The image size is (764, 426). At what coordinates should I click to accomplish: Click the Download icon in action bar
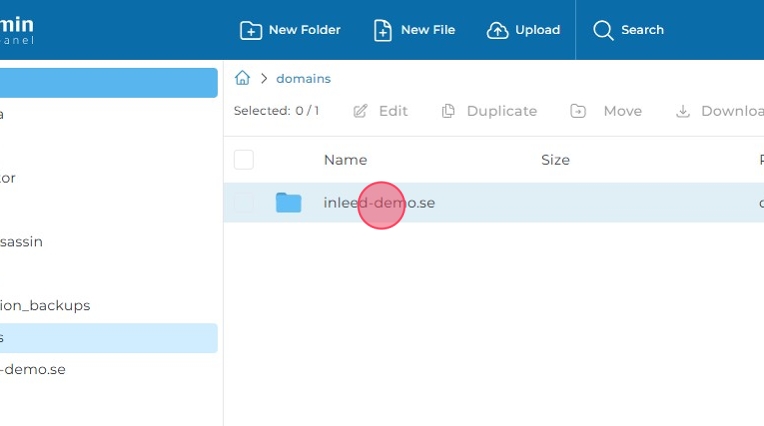683,111
